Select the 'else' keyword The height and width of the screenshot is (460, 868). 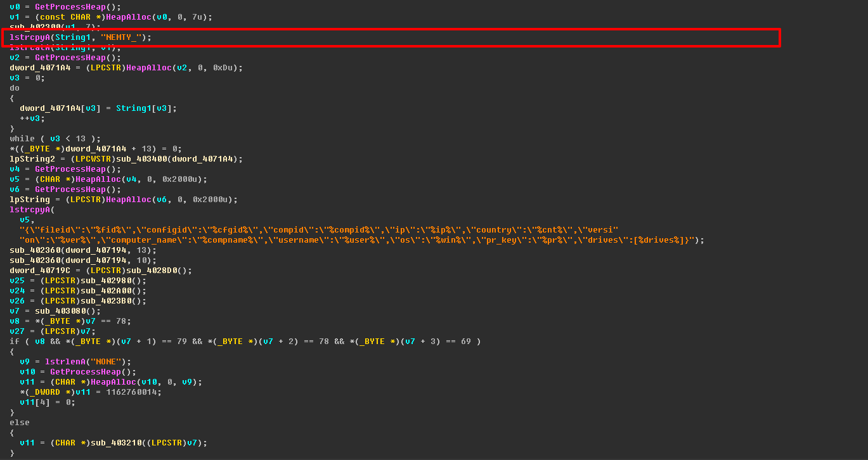[x=20, y=423]
